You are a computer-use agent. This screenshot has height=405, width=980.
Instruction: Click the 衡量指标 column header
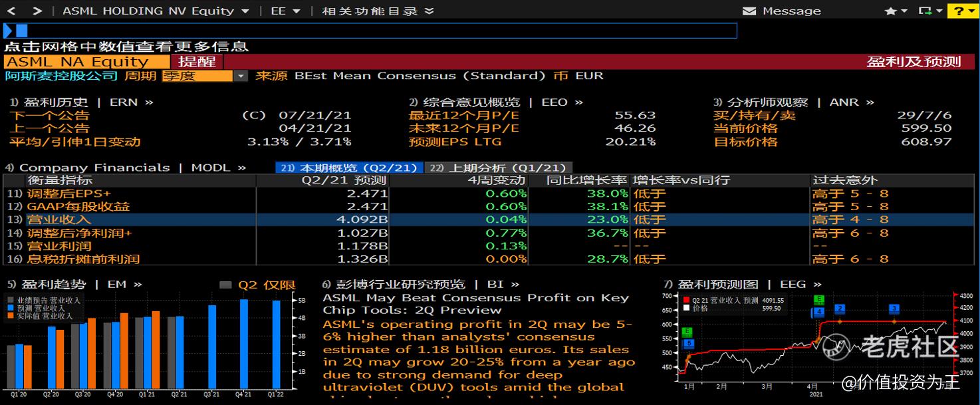pos(59,180)
